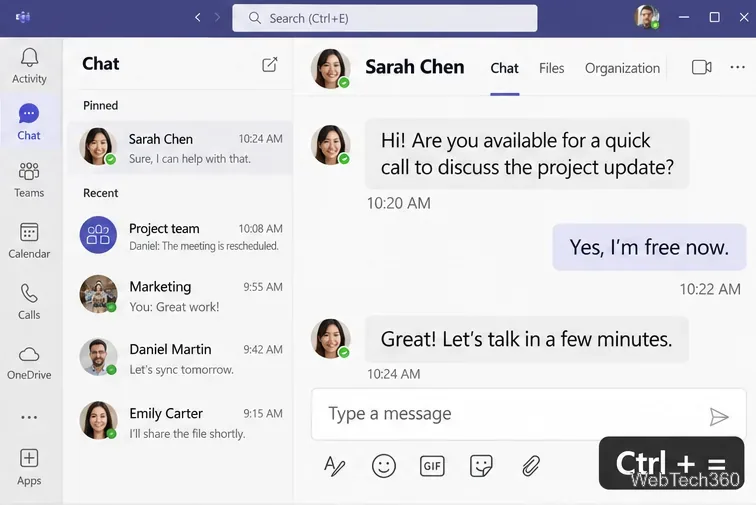Open OneDrive in the sidebar
Screen dimensions: 756x505
pyautogui.click(x=29, y=363)
